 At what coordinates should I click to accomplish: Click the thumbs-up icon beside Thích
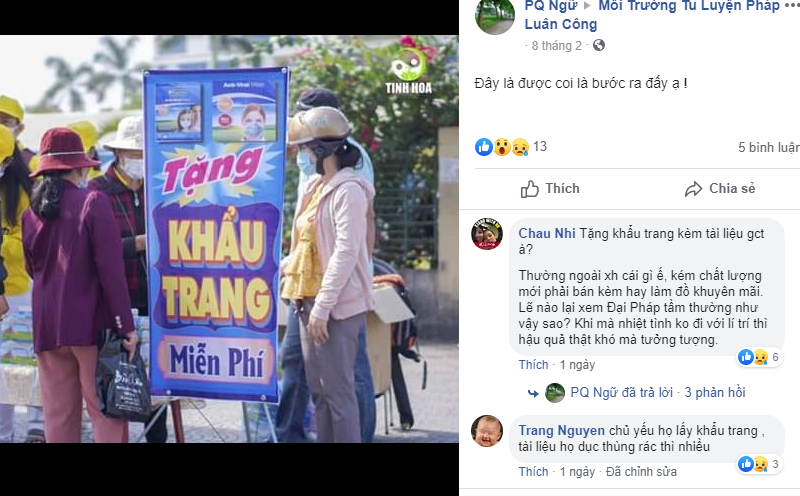pos(530,189)
